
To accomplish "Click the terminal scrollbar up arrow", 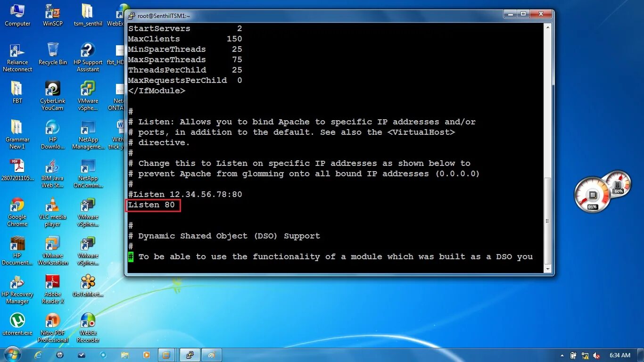I will (x=548, y=27).
